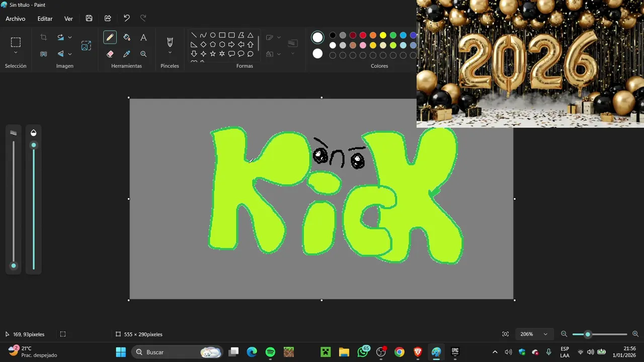Pick the Triangle shape
The height and width of the screenshot is (362, 644).
(250, 35)
